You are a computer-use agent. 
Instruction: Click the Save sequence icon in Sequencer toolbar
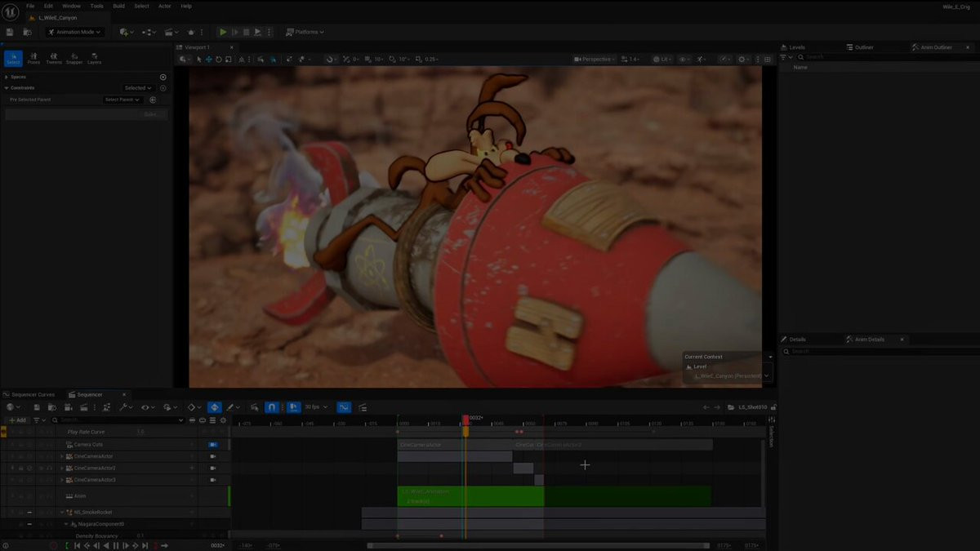[37, 407]
